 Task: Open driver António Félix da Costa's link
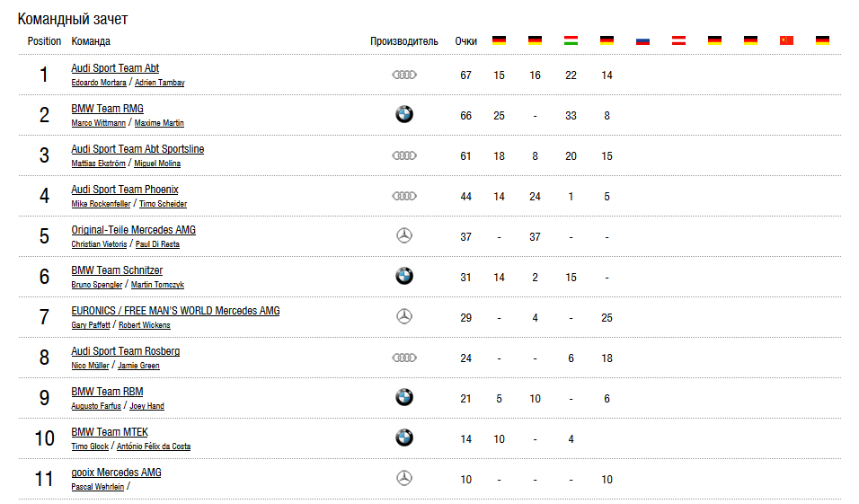point(154,447)
